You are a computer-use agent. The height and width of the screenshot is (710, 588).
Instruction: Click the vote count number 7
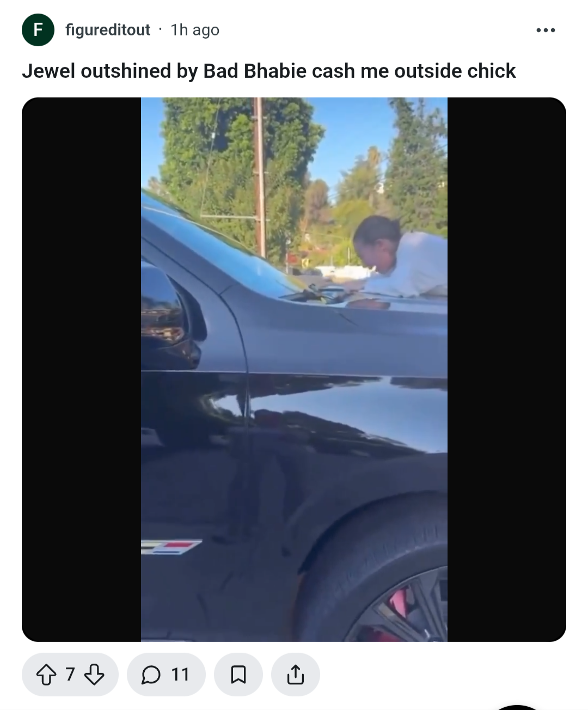tap(70, 675)
